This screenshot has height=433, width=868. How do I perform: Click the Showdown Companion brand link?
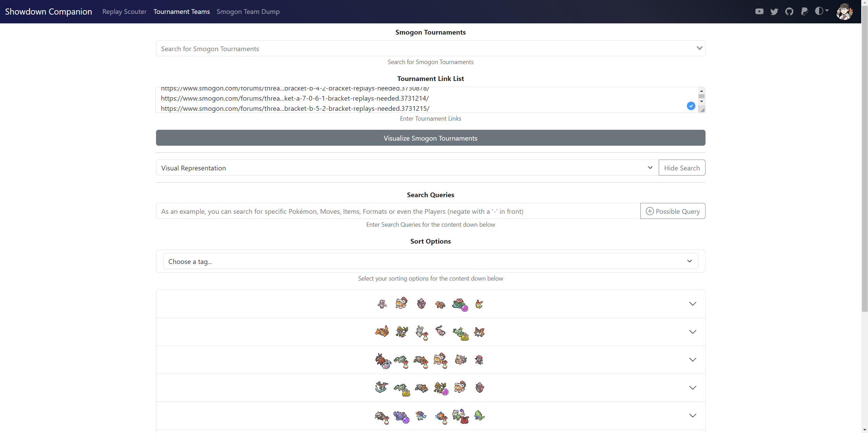point(49,12)
